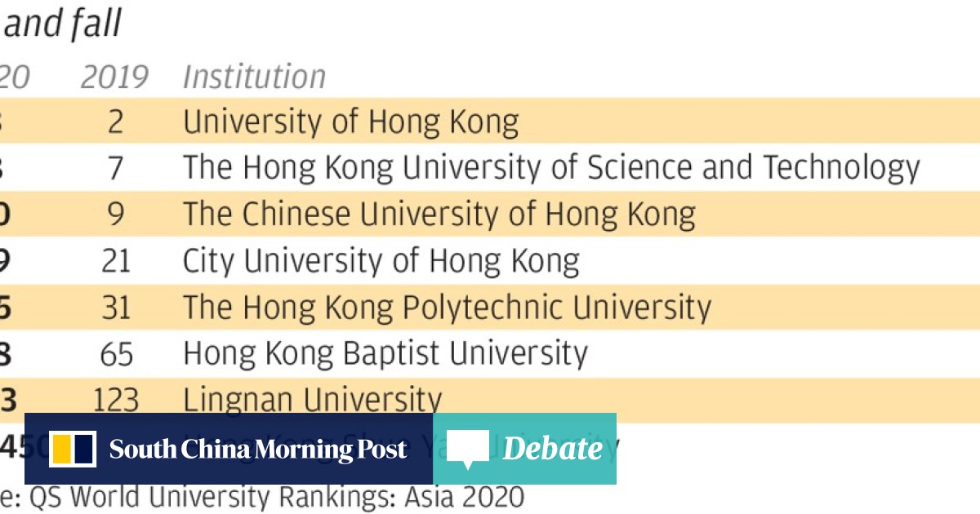Select The Hong Kong University of Science and Technology
980x514 pixels.
(x=551, y=168)
